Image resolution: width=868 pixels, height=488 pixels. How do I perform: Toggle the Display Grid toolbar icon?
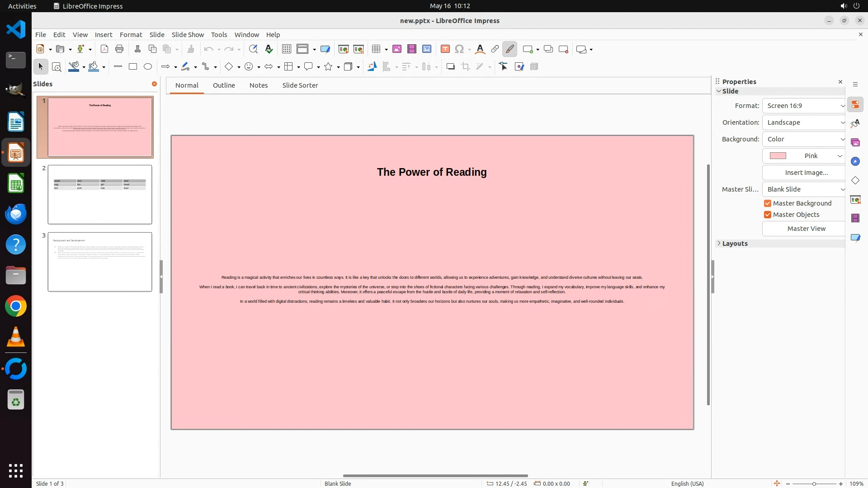pyautogui.click(x=286, y=49)
